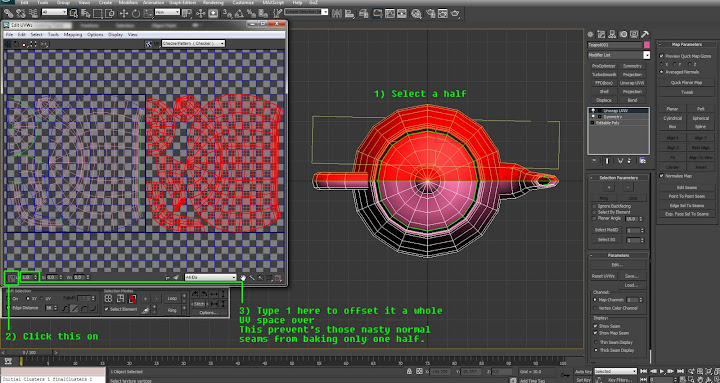Click the time slider at frame 0/100
Viewport: 720px width, 383px height.
(x=28, y=352)
